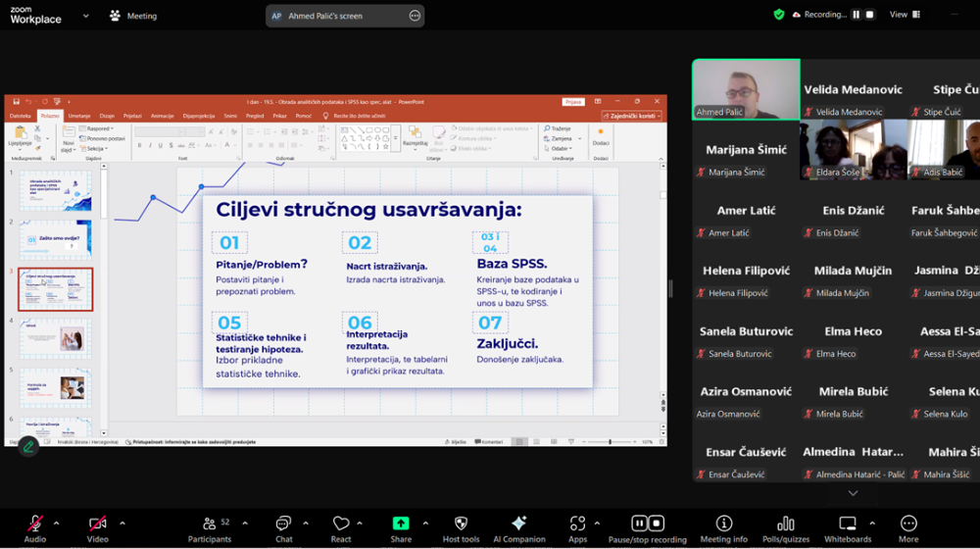980x549 pixels.
Task: Stop recording from the bottom toolbar
Action: [656, 523]
